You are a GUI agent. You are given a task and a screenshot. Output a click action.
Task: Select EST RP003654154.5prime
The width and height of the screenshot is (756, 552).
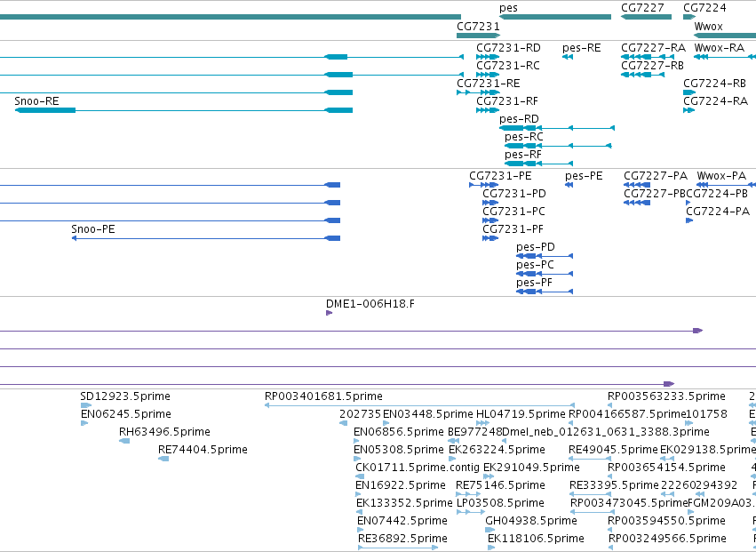pos(610,476)
